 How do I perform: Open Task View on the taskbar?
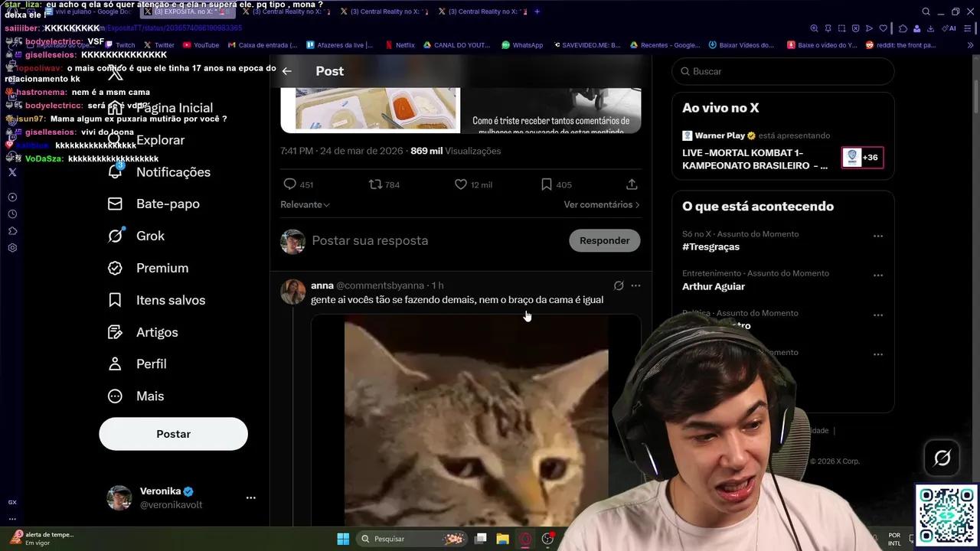[481, 539]
